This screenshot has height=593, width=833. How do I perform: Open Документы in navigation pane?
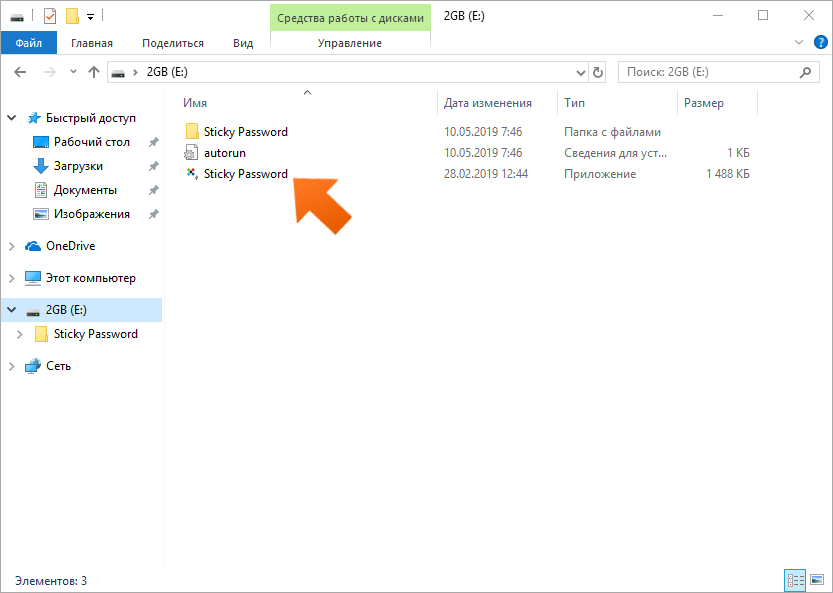(85, 190)
